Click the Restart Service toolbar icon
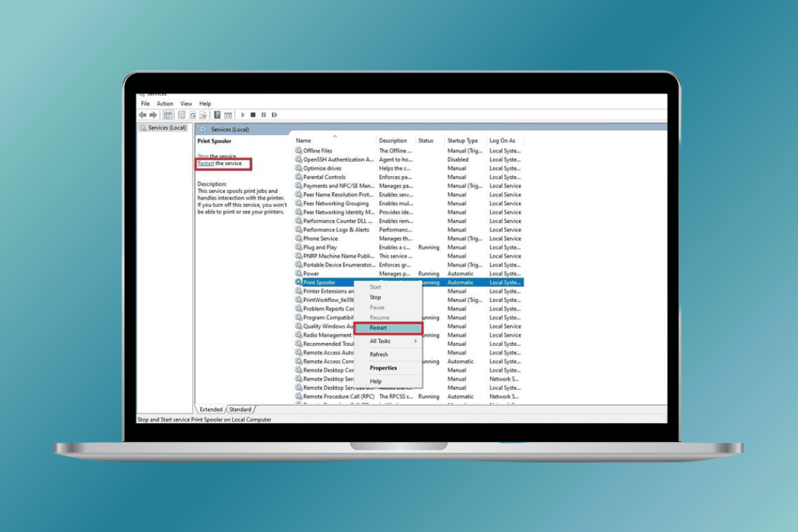 click(274, 115)
